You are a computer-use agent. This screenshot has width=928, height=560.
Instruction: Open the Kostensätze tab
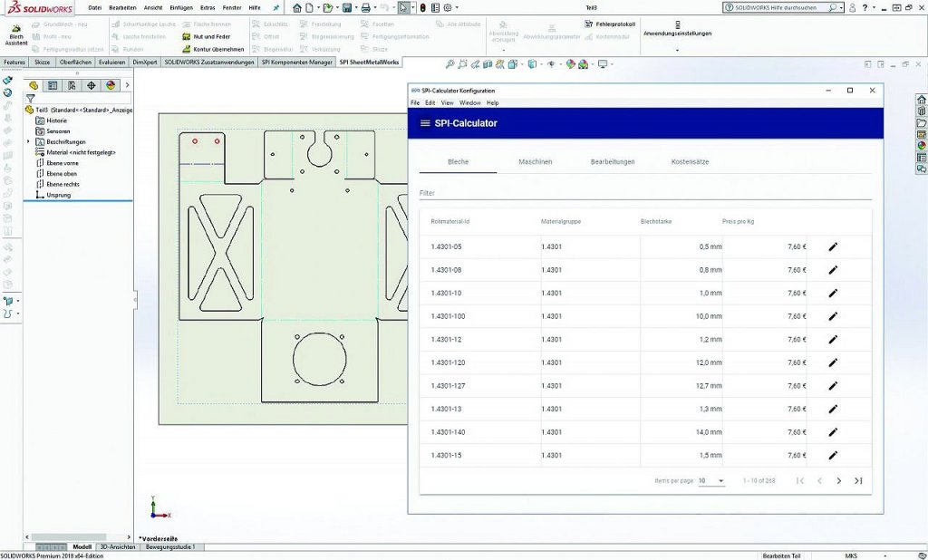(x=690, y=161)
